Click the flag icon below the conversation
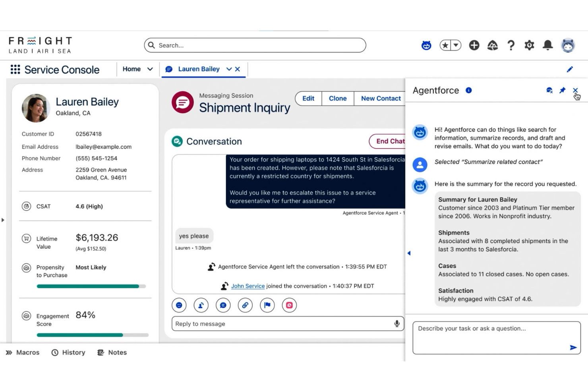This screenshot has height=392, width=588. click(267, 305)
